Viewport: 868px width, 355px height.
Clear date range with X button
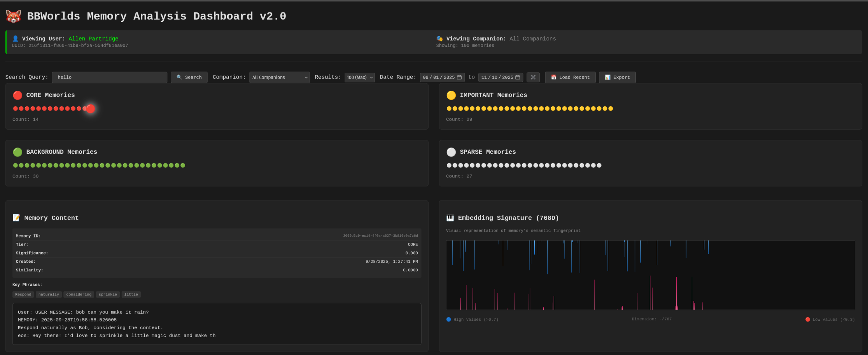click(533, 77)
